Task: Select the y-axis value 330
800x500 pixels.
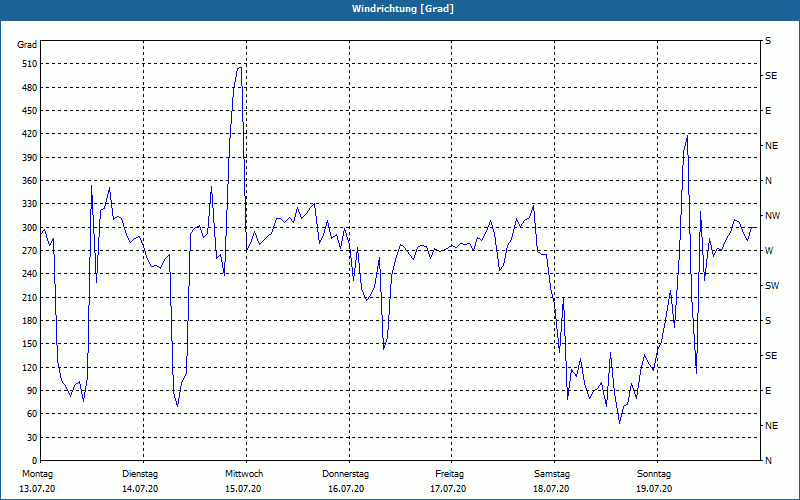Action: point(30,204)
